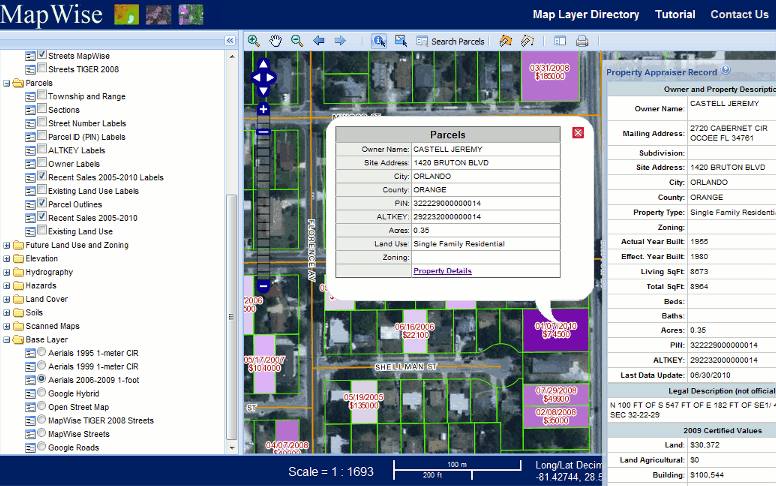Expand the Soils folder

coord(6,313)
